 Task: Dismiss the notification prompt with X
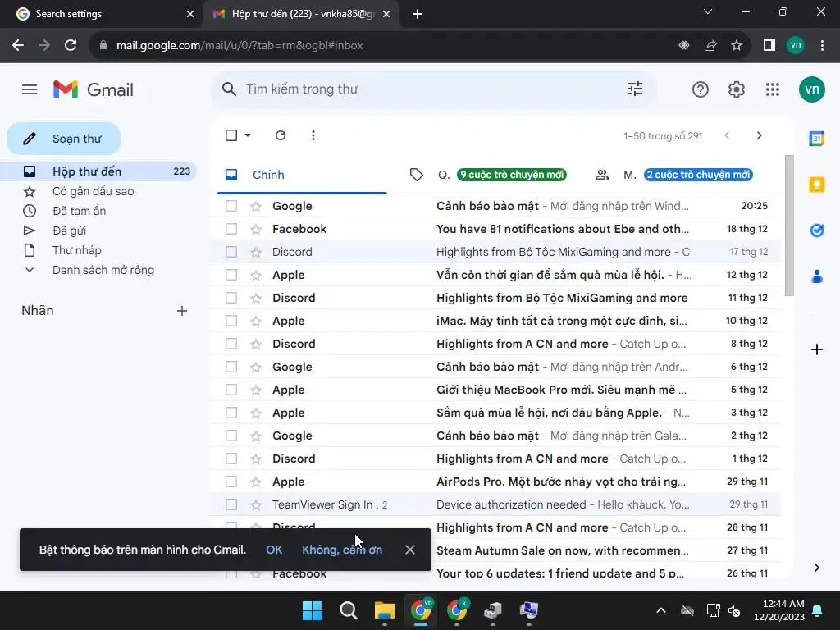tap(410, 550)
